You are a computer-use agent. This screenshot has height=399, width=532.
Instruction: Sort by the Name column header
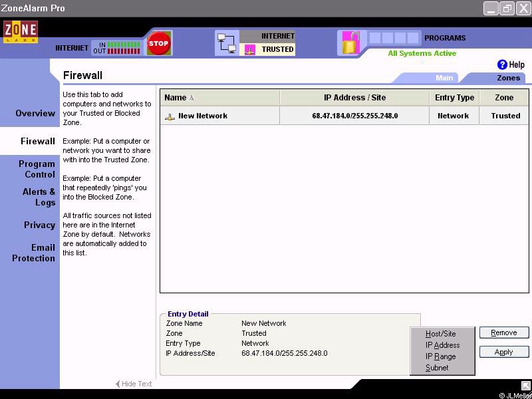(220, 98)
